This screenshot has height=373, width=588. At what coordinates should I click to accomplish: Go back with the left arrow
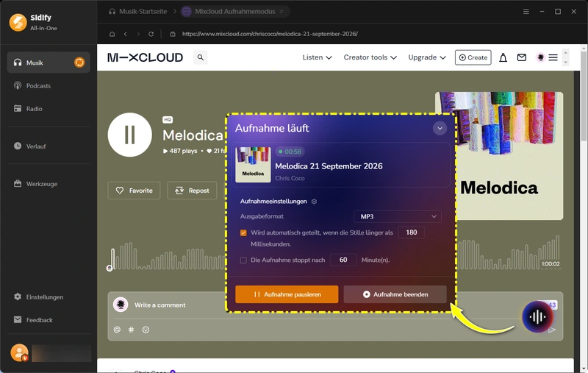pyautogui.click(x=125, y=34)
